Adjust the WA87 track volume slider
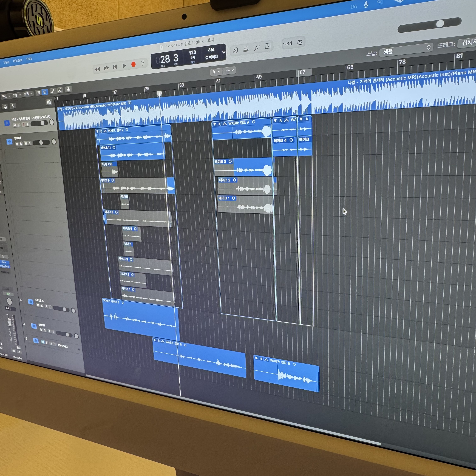Viewport: 476px width, 476px height. pyautogui.click(x=41, y=142)
